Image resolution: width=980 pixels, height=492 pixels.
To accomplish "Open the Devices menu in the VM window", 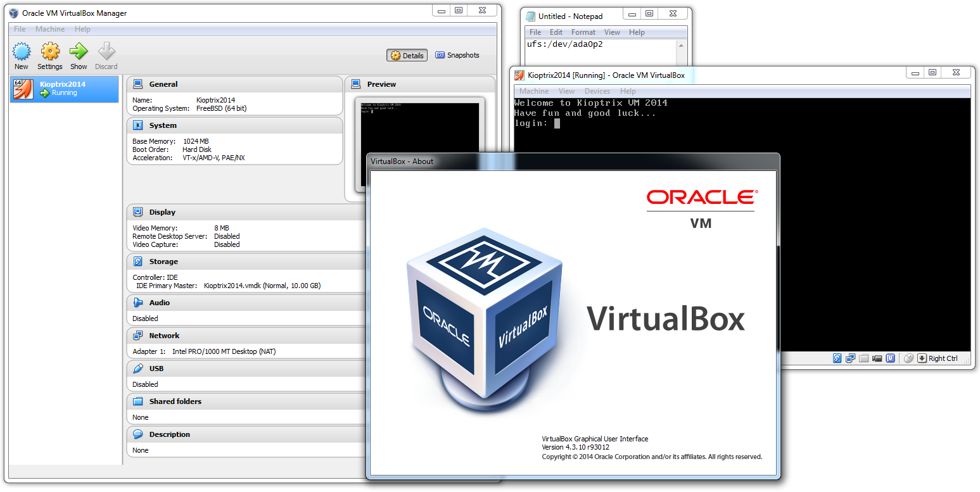I will 597,91.
